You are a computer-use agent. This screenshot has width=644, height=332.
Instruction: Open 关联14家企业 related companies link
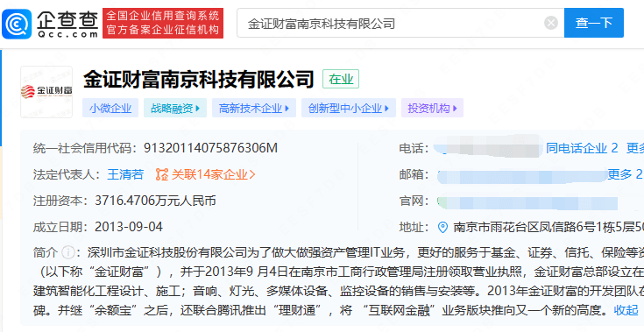tap(214, 174)
